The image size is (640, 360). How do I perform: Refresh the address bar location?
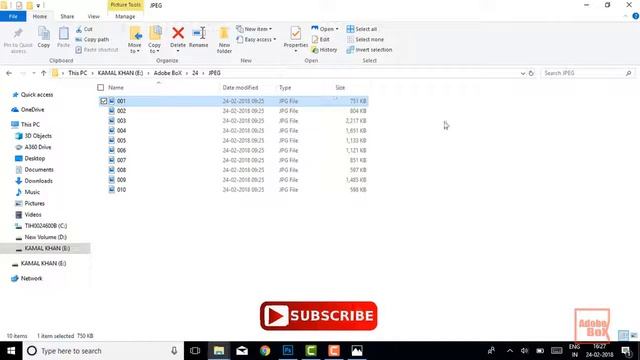[531, 73]
